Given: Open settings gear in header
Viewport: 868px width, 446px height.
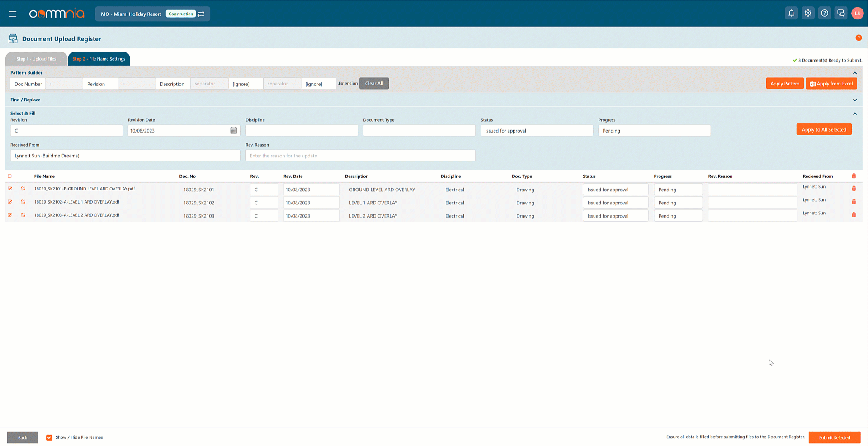Looking at the screenshot, I should [808, 14].
